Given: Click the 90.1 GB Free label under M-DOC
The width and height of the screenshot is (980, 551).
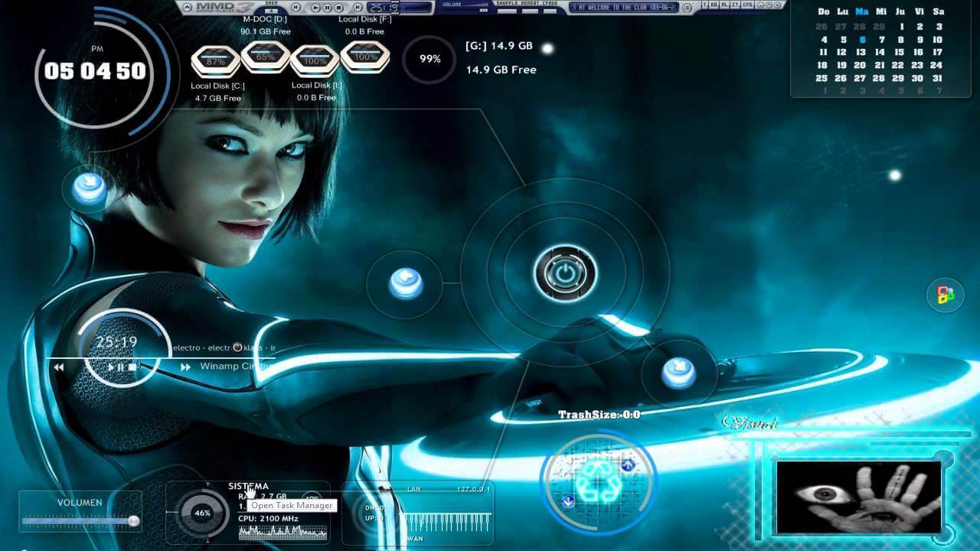Looking at the screenshot, I should click(x=266, y=31).
